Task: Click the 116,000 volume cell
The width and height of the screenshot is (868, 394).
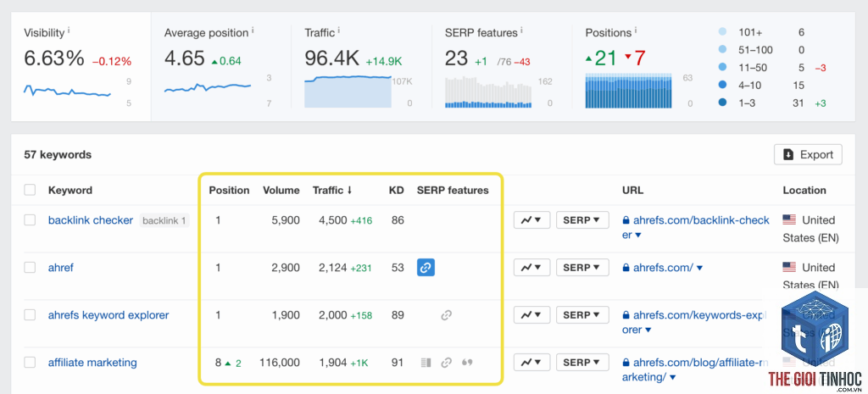Action: pos(278,363)
